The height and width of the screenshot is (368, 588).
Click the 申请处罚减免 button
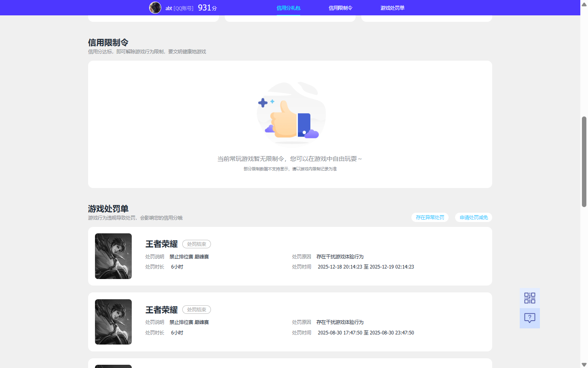tap(473, 217)
